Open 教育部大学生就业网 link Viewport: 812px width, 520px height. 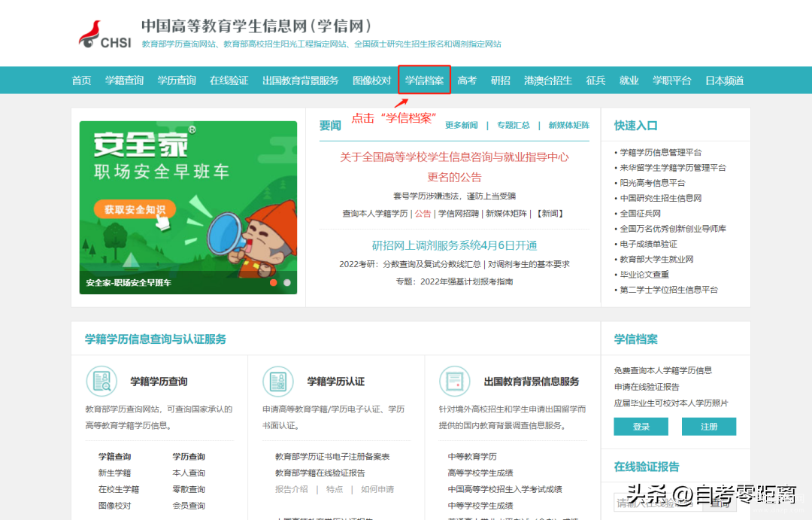click(x=656, y=259)
